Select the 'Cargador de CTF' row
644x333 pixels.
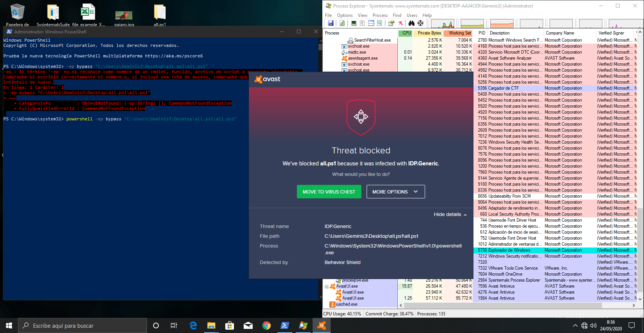click(x=555, y=88)
